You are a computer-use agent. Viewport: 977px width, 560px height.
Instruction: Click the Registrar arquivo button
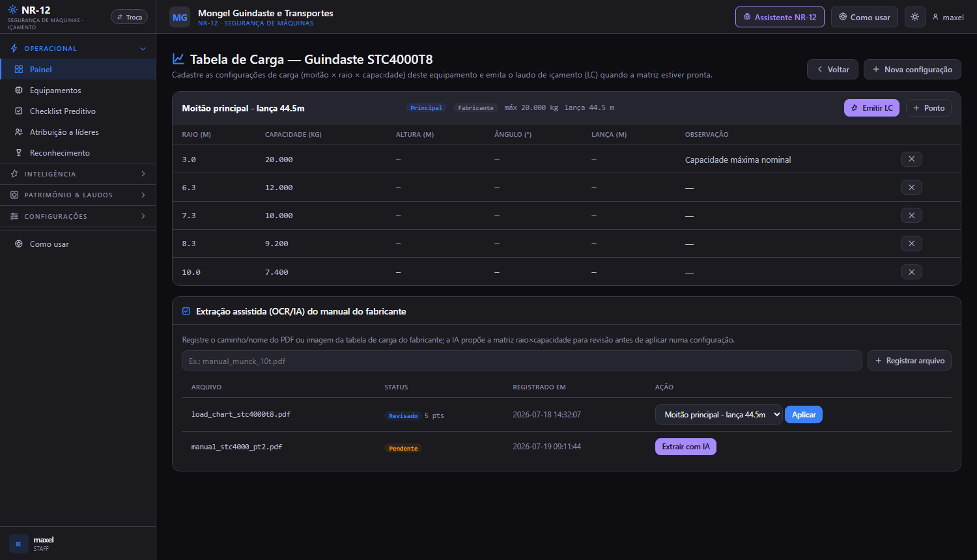tap(909, 361)
